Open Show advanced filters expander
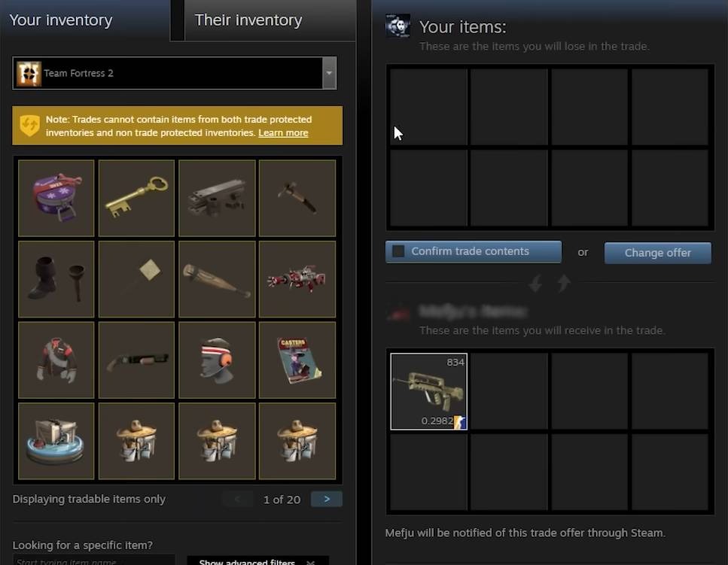Image resolution: width=728 pixels, height=565 pixels. 257,560
